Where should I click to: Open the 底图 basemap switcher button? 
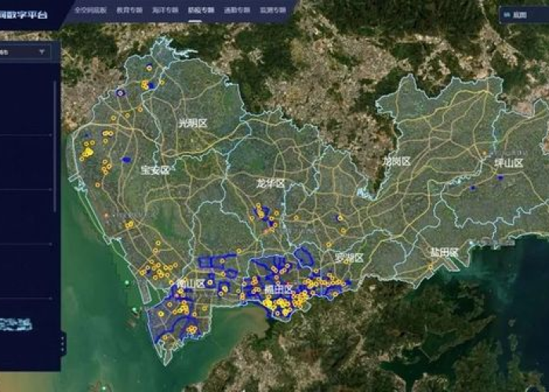524,15
